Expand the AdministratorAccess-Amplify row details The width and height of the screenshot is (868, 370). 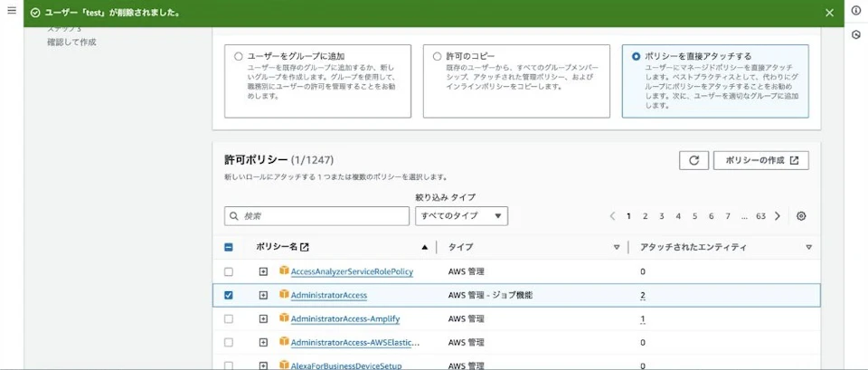pyautogui.click(x=263, y=319)
